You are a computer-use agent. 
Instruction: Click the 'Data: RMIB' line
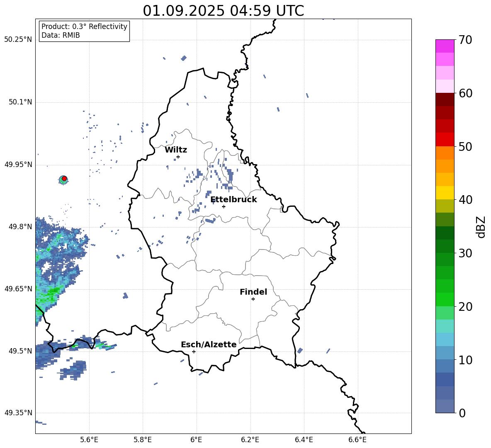61,35
